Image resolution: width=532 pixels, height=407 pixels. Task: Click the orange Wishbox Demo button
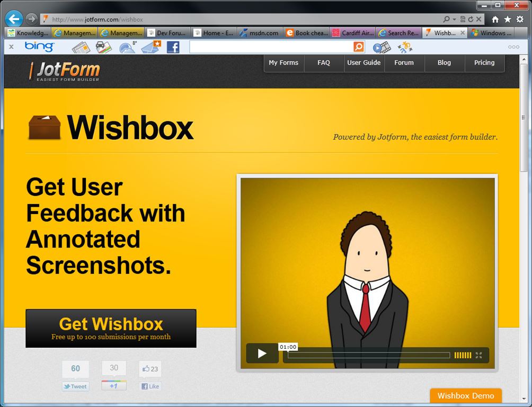465,396
